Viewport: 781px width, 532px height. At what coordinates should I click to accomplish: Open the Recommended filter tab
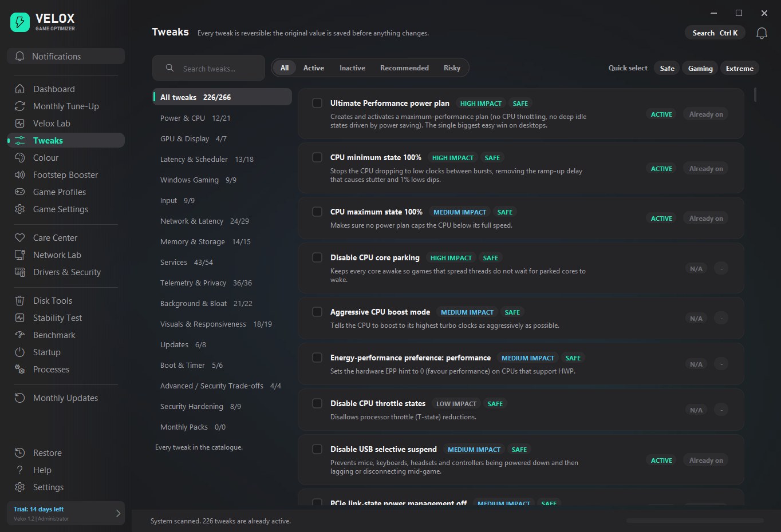point(404,68)
